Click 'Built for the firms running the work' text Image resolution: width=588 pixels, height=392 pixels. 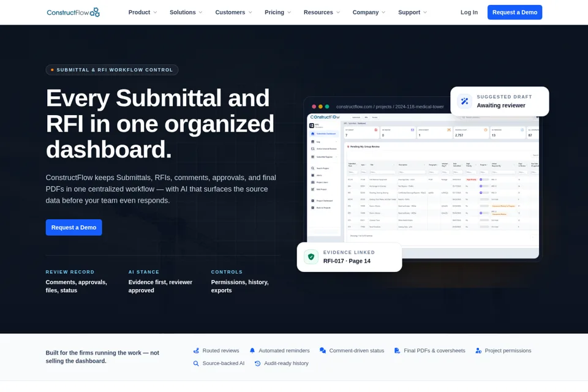pyautogui.click(x=102, y=356)
